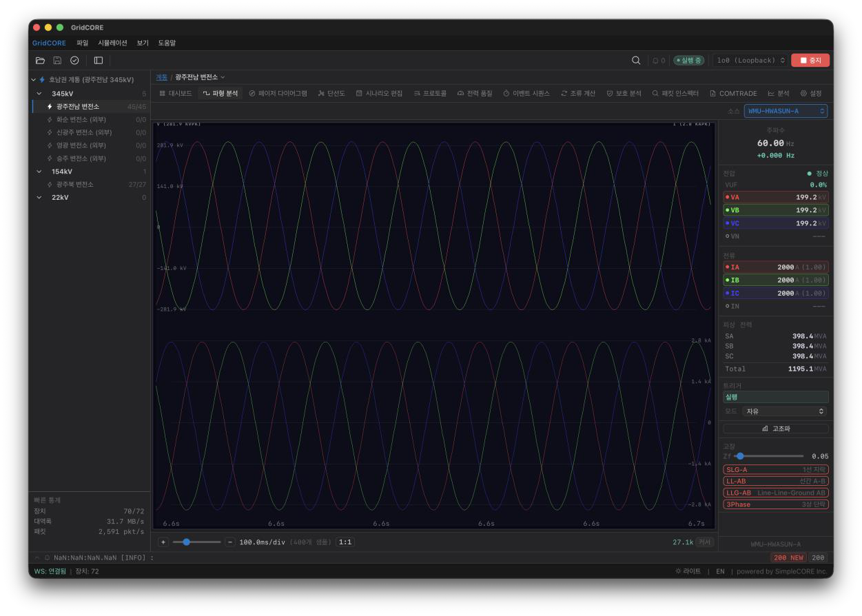
Task: Toggle the IA current channel
Action: click(776, 267)
